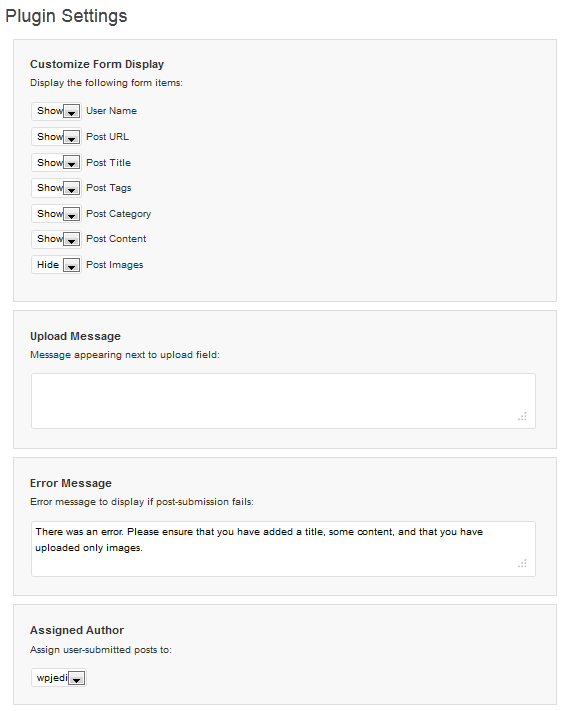Click inside the Error Message text area
Screen dimensions: 583x711
click(x=283, y=549)
